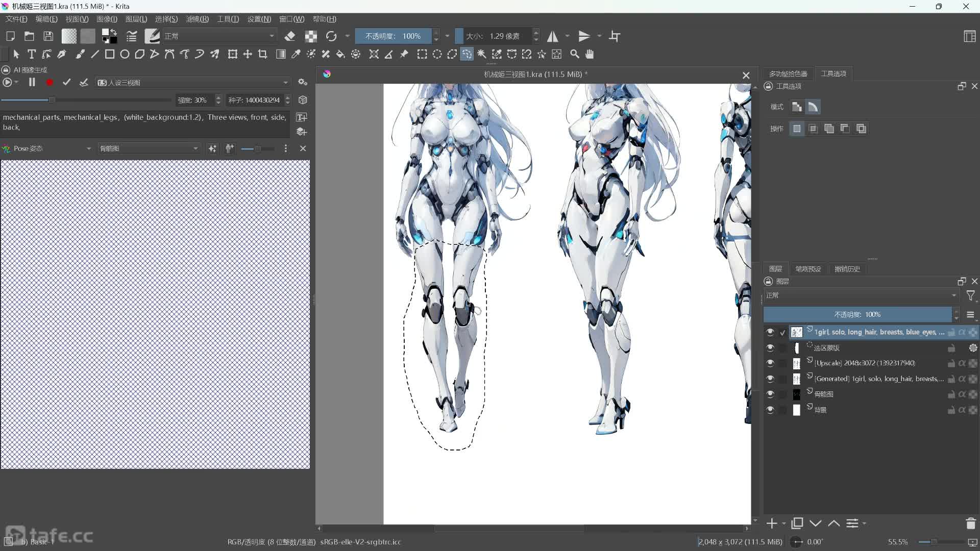The height and width of the screenshot is (551, 980).
Task: Select the Line tool
Action: pos(95,54)
